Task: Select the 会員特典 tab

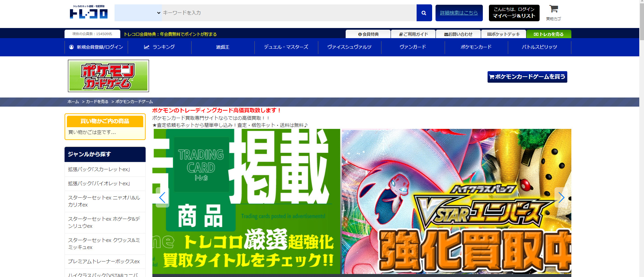Action: pyautogui.click(x=368, y=34)
